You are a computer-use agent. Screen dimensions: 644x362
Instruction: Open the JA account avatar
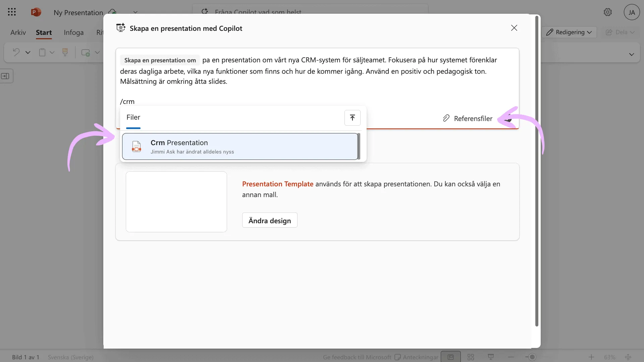[632, 12]
